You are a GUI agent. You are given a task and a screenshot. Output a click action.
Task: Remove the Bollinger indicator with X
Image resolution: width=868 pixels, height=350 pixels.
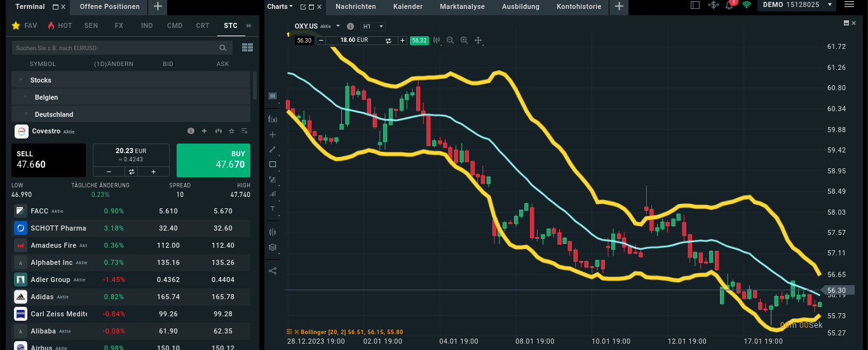pyautogui.click(x=296, y=332)
